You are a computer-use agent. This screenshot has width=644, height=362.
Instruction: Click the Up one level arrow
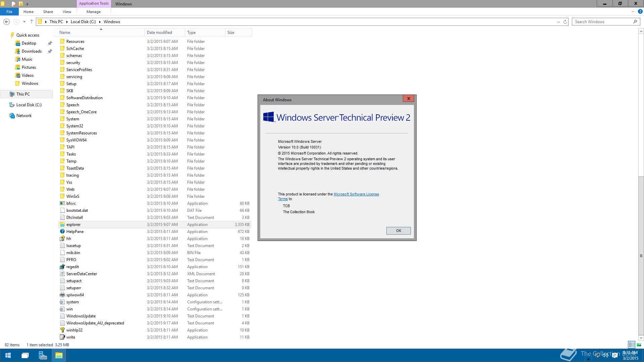[x=32, y=22]
